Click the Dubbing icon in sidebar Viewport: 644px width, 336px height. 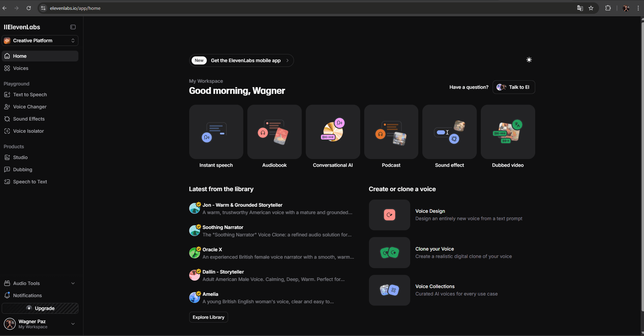[7, 170]
